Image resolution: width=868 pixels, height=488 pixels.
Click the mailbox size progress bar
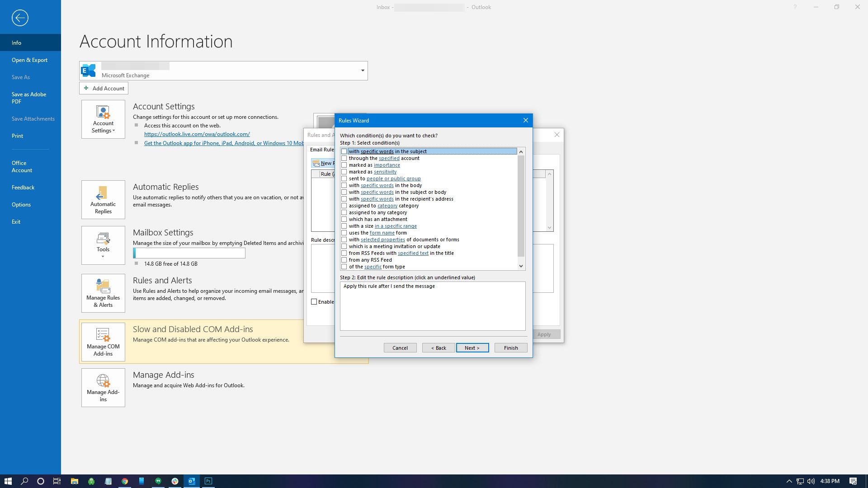[x=189, y=253]
